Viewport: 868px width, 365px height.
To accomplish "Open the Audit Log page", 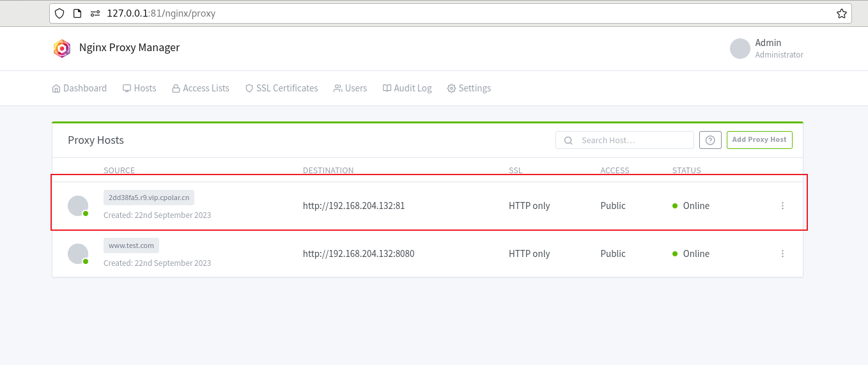I will (x=407, y=88).
